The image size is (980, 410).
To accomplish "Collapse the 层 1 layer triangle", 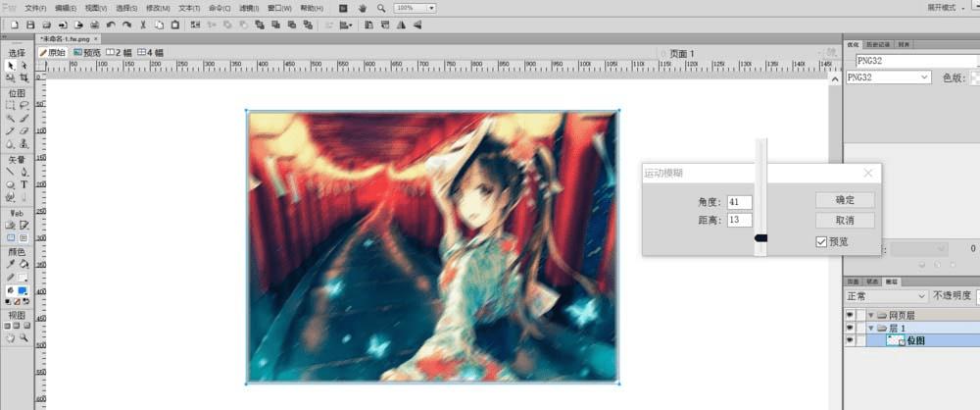I will tap(870, 328).
